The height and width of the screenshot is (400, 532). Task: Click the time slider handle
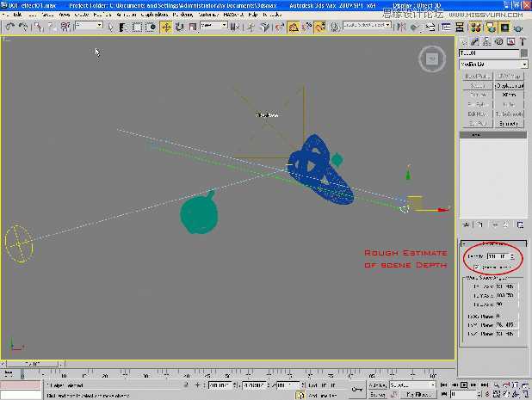point(33,364)
